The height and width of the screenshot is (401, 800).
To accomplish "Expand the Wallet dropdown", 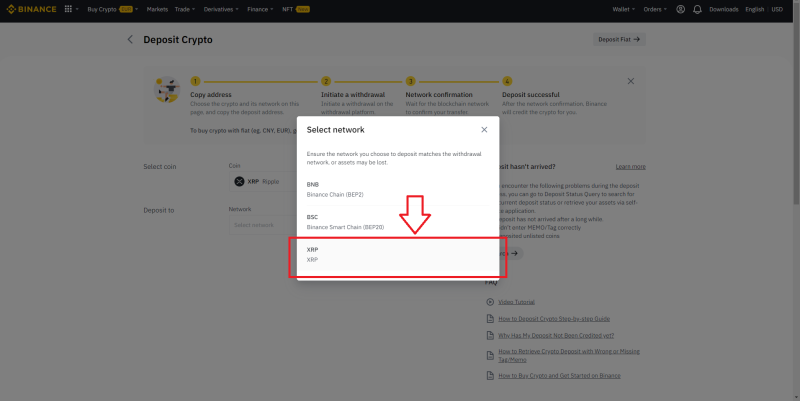I will pyautogui.click(x=623, y=9).
